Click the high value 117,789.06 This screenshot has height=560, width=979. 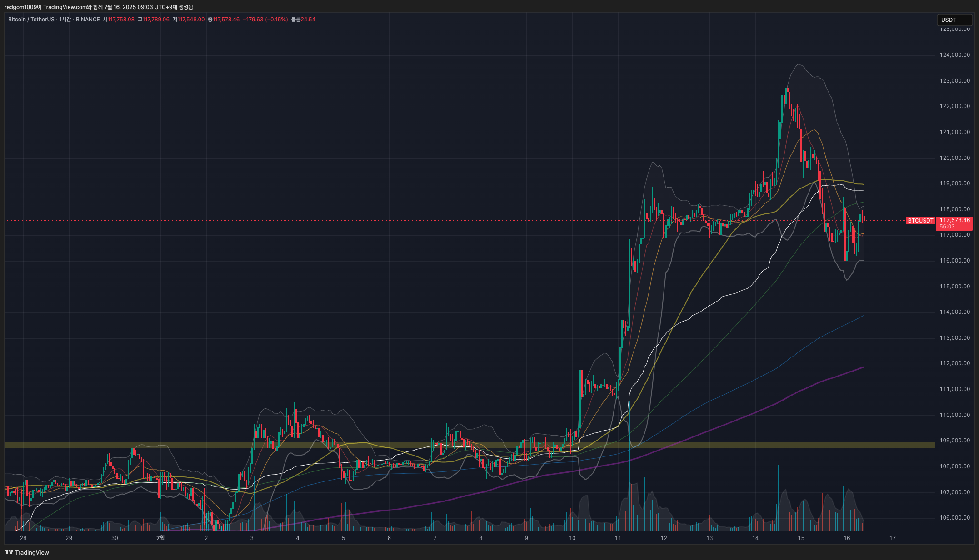[156, 20]
